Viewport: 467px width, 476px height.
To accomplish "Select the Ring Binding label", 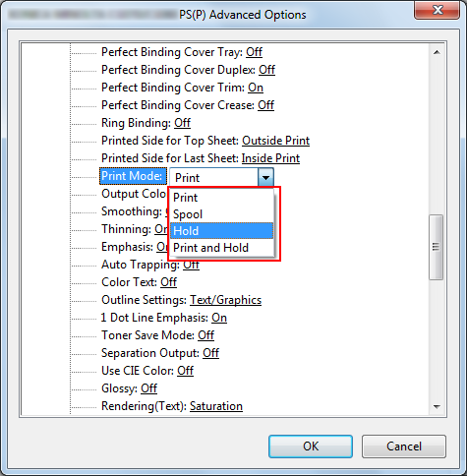I will point(136,123).
